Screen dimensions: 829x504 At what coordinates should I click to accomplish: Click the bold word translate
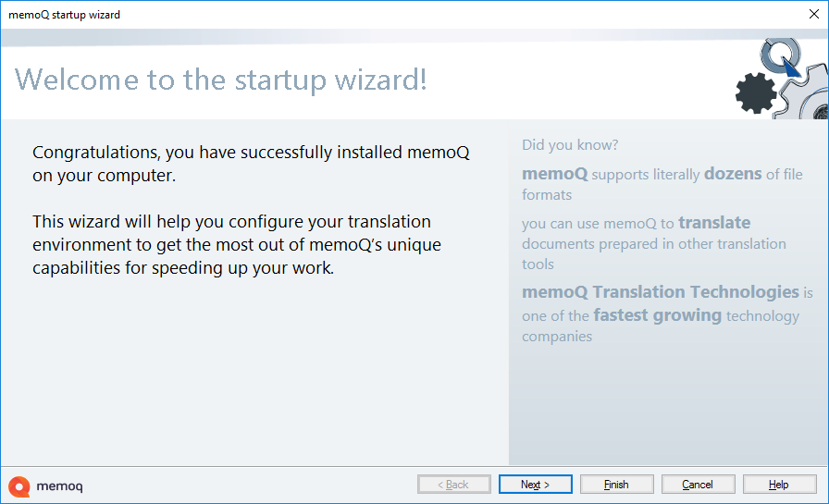pos(714,223)
